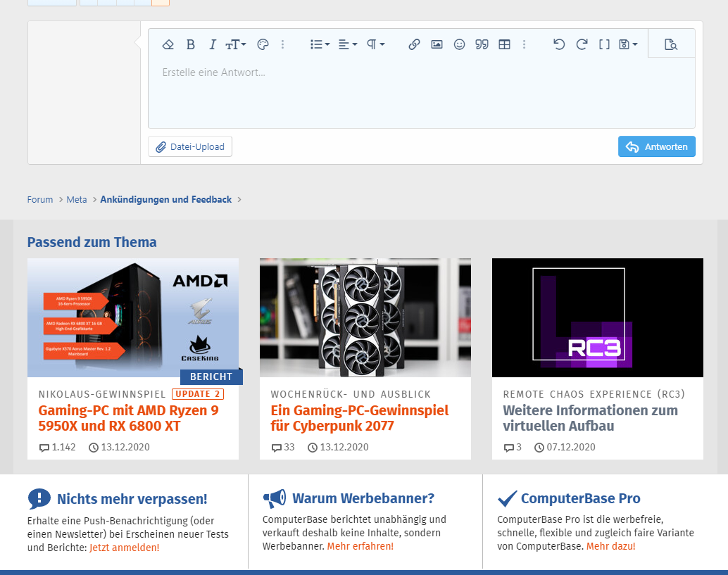
Task: Go to Forum breadcrumb
Action: (40, 200)
